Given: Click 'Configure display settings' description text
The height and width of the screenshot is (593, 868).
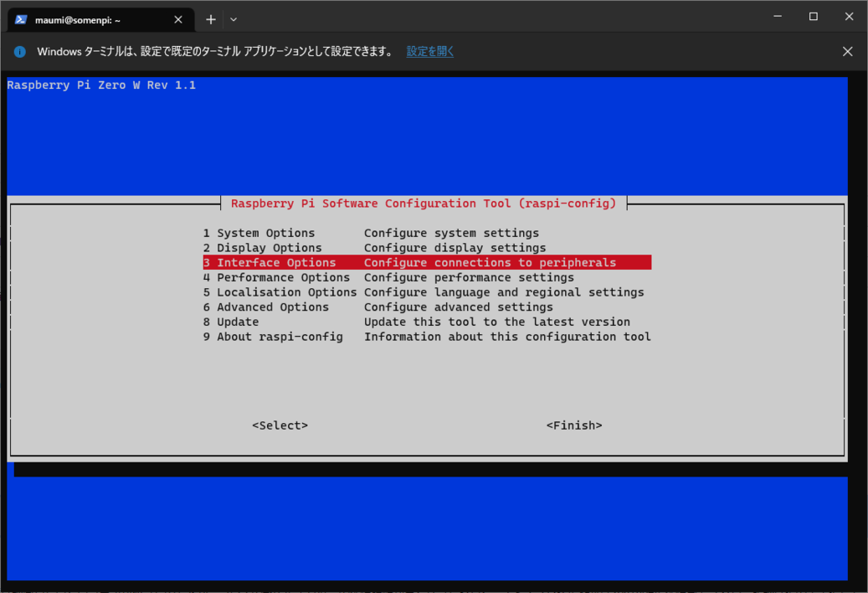Looking at the screenshot, I should (x=455, y=248).
